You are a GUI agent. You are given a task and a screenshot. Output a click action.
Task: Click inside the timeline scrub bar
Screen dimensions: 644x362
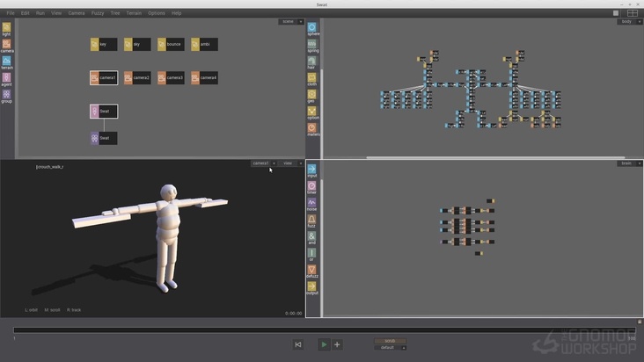click(x=324, y=330)
